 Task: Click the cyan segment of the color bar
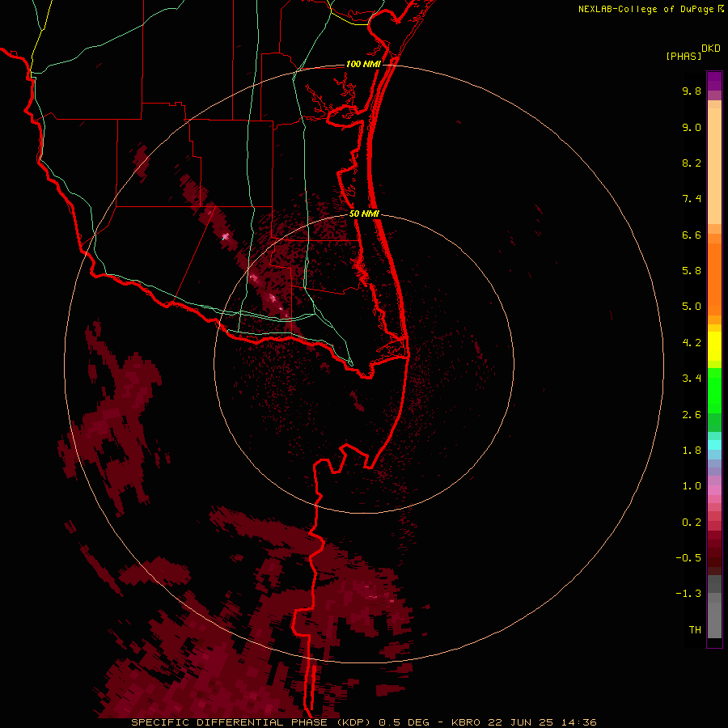(714, 444)
